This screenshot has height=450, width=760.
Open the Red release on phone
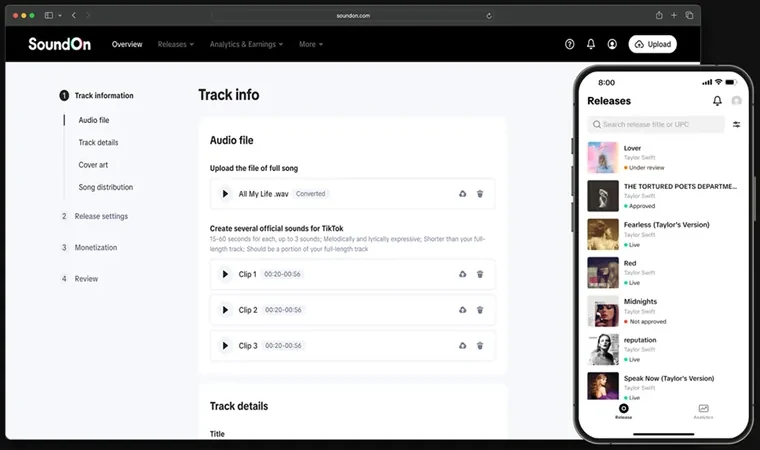[664, 273]
